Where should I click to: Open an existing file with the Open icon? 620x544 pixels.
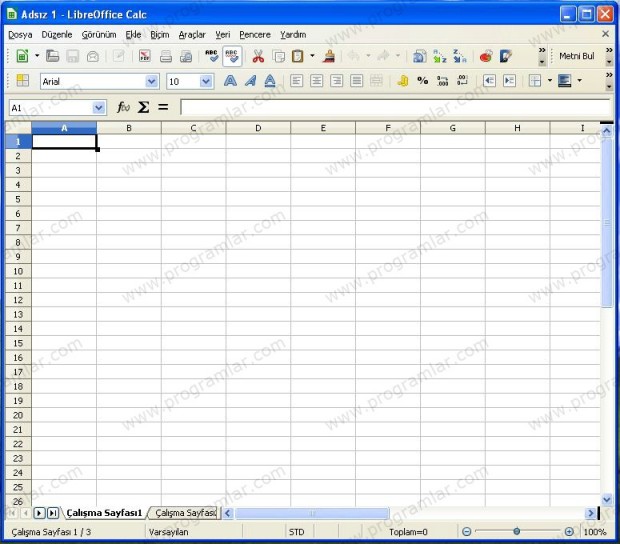click(52, 57)
